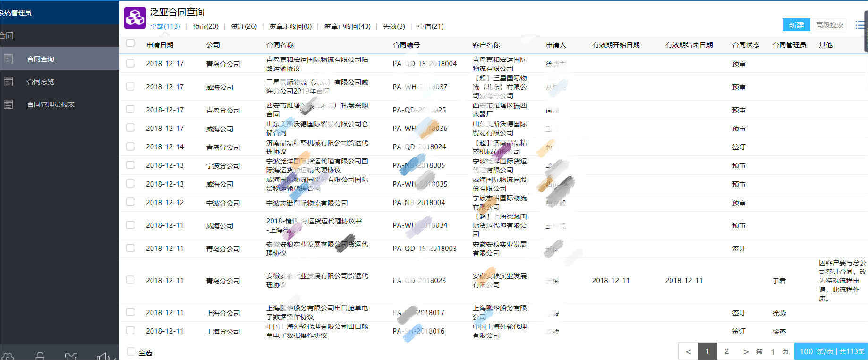Screen dimensions: 868x360
Task: Open 高级搜索 advanced search
Action: point(830,25)
